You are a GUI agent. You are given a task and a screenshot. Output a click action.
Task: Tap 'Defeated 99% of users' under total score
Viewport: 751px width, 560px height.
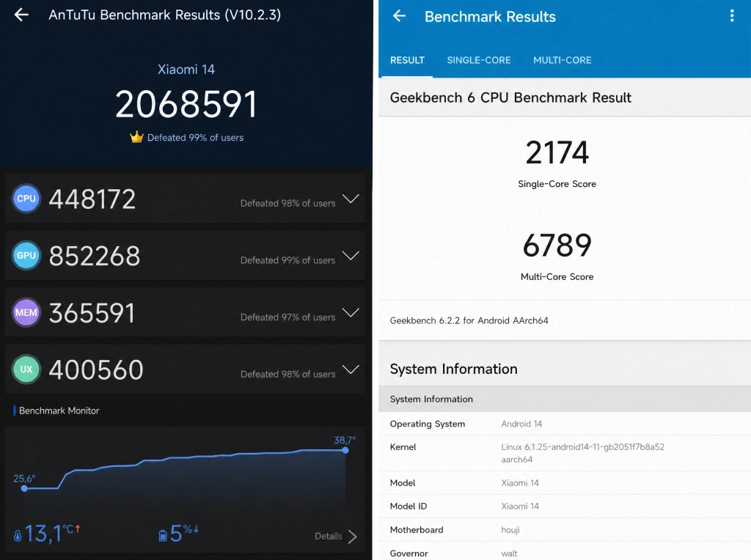coord(195,138)
